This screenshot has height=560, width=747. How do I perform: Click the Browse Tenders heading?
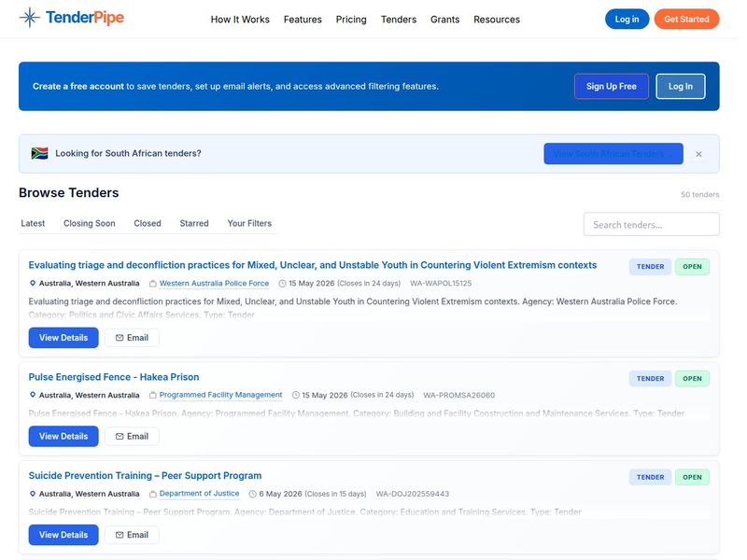tap(68, 192)
